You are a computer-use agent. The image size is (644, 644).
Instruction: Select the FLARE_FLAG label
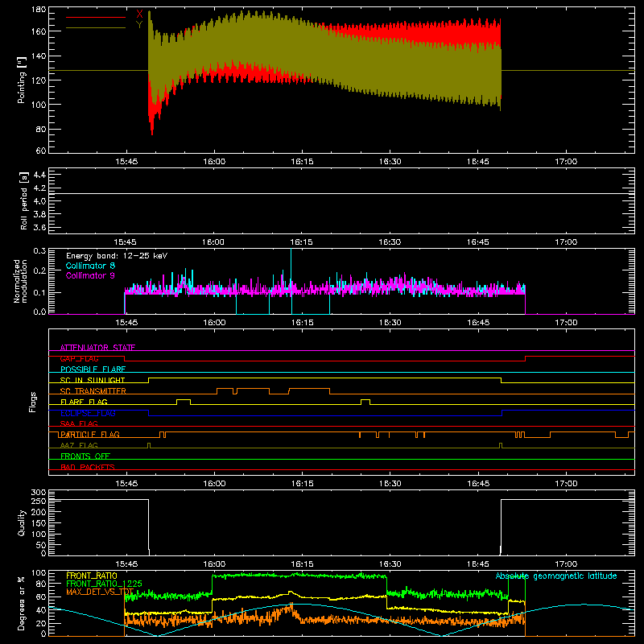pos(84,402)
